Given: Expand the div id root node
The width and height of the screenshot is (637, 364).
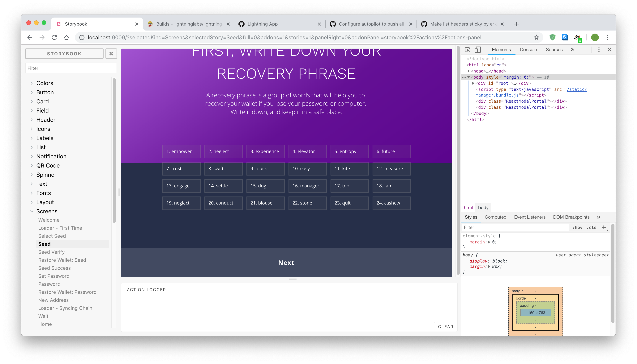Looking at the screenshot, I should pos(473,83).
